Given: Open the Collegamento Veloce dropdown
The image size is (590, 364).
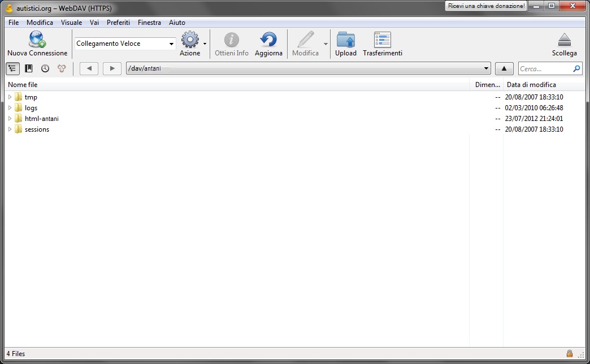Looking at the screenshot, I should click(x=171, y=44).
